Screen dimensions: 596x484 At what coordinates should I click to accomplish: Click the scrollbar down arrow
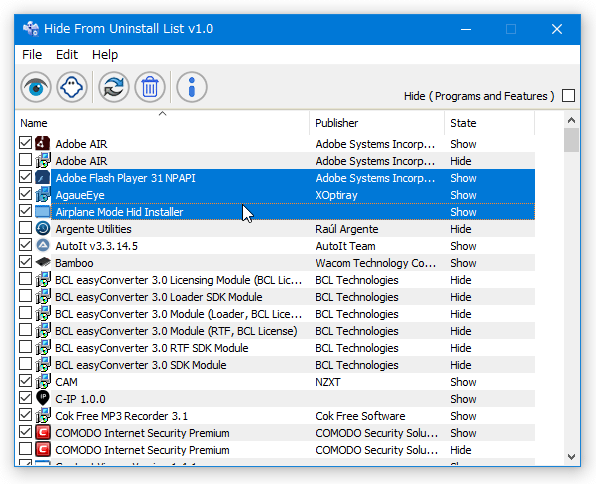coord(571,457)
